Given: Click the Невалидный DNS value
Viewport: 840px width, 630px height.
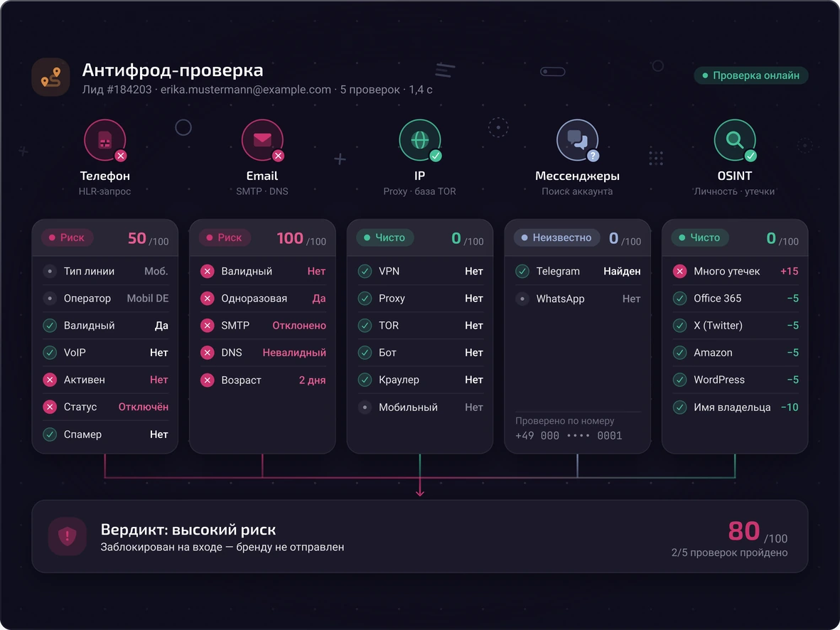Looking at the screenshot, I should [x=294, y=353].
